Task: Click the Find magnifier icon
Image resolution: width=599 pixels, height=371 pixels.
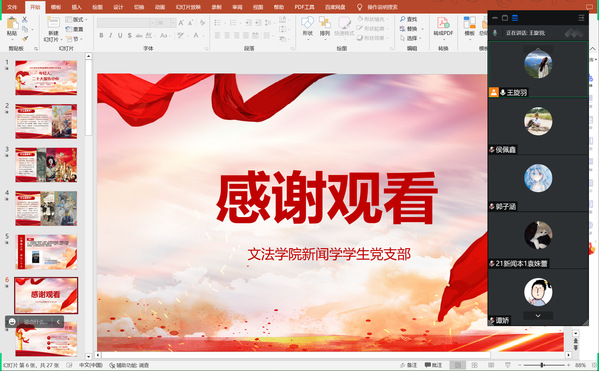Action: [403, 19]
